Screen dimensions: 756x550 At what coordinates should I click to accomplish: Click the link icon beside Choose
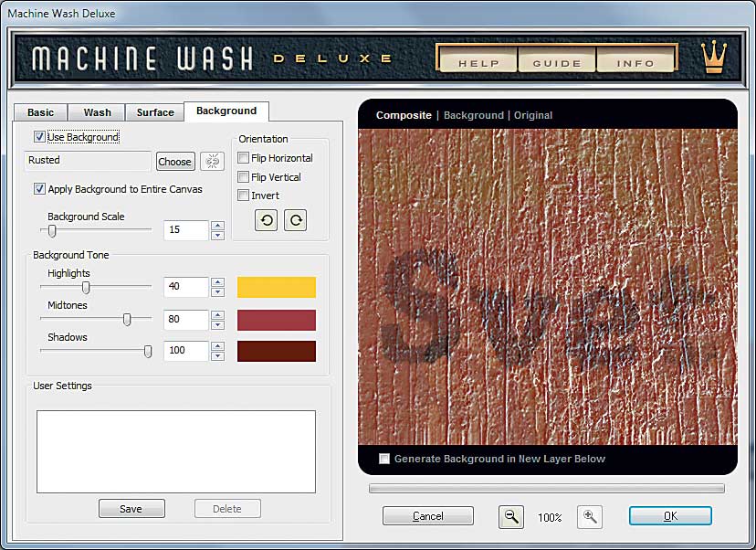pyautogui.click(x=213, y=161)
